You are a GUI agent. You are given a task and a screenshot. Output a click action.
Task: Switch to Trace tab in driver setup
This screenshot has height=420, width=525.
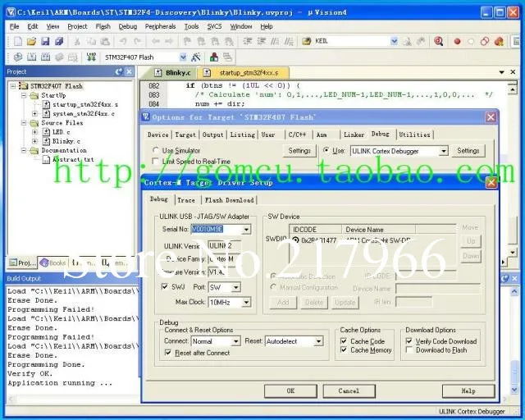(x=186, y=200)
